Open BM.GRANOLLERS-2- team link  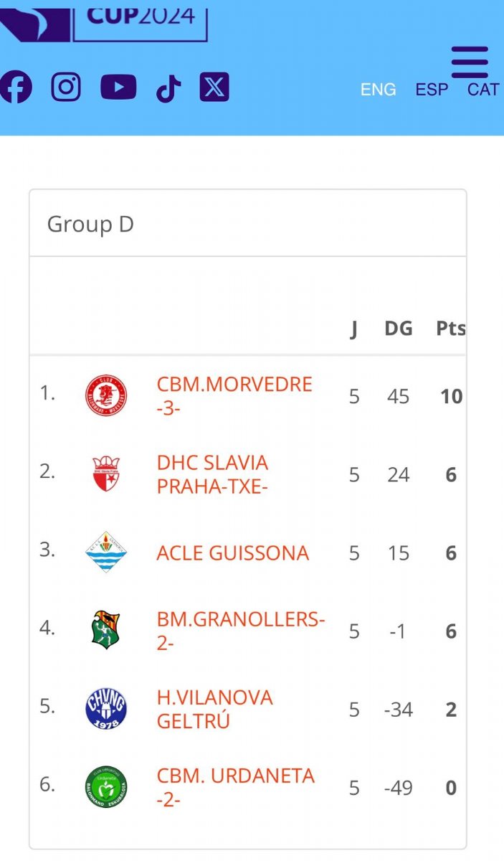pos(241,631)
